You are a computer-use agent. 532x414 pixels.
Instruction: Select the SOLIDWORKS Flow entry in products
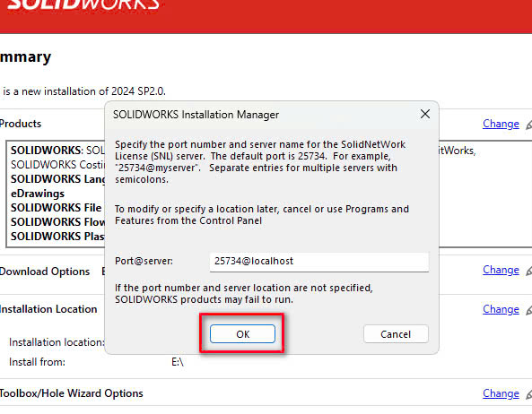(57, 222)
